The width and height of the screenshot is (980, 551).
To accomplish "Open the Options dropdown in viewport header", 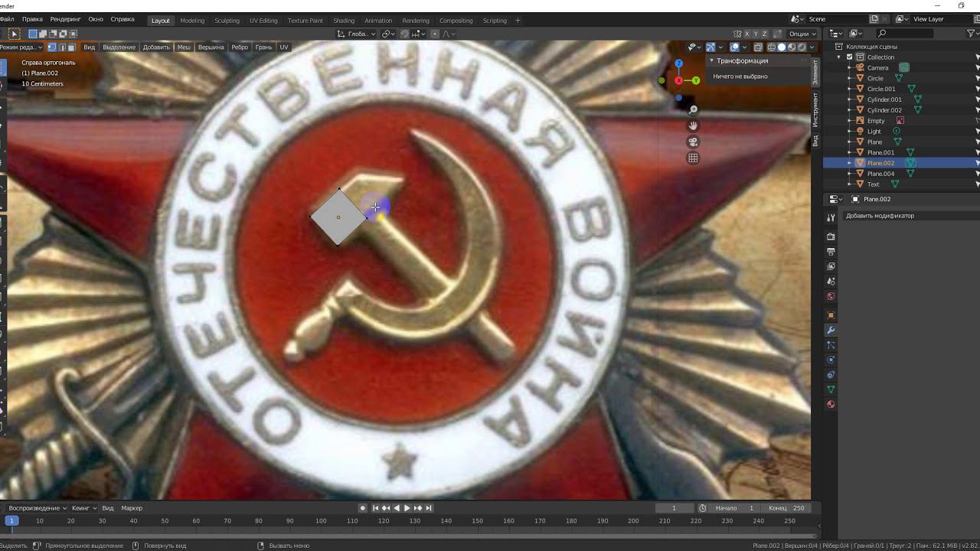I will [x=801, y=34].
